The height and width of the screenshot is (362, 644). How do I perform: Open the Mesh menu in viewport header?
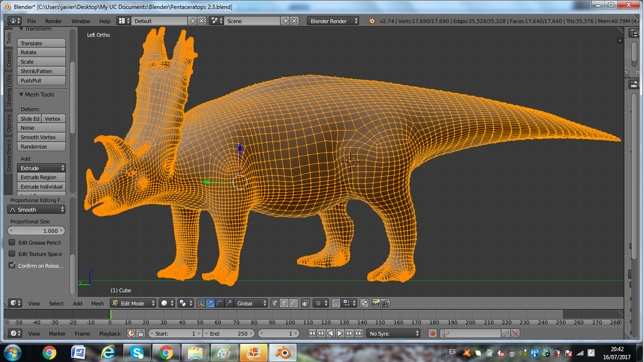coord(97,303)
